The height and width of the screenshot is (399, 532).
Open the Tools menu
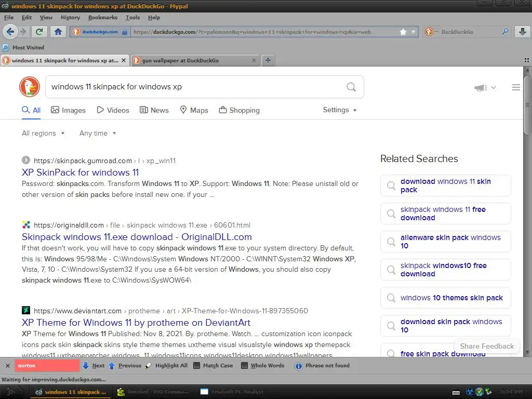132,18
